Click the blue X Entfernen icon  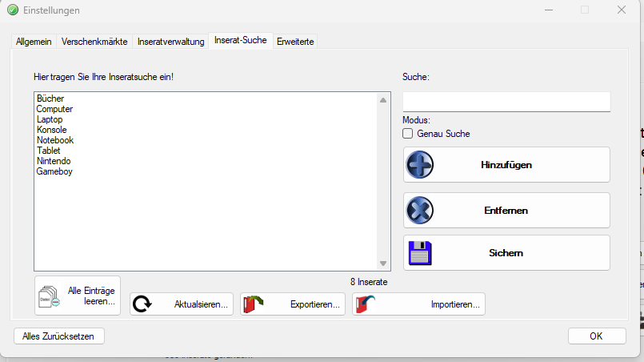(x=420, y=211)
